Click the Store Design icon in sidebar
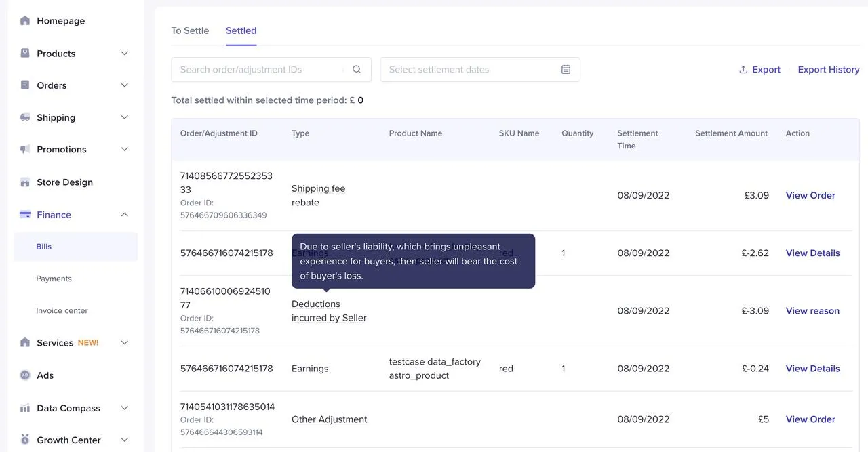The width and height of the screenshot is (868, 452). click(x=25, y=182)
